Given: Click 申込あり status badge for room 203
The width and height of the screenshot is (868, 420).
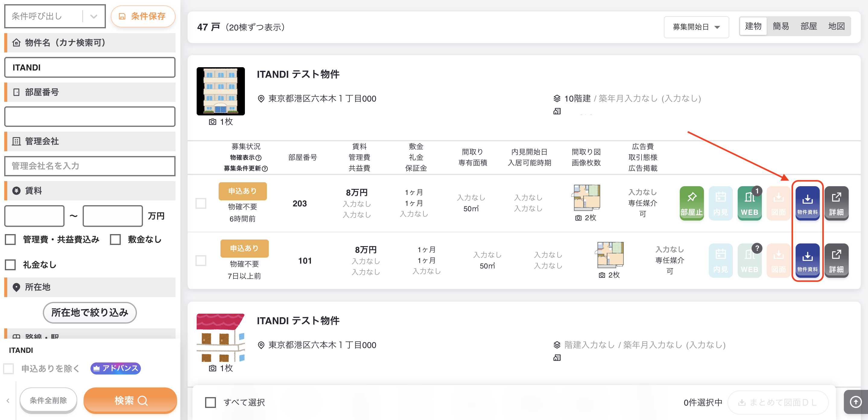Looking at the screenshot, I should coord(242,191).
